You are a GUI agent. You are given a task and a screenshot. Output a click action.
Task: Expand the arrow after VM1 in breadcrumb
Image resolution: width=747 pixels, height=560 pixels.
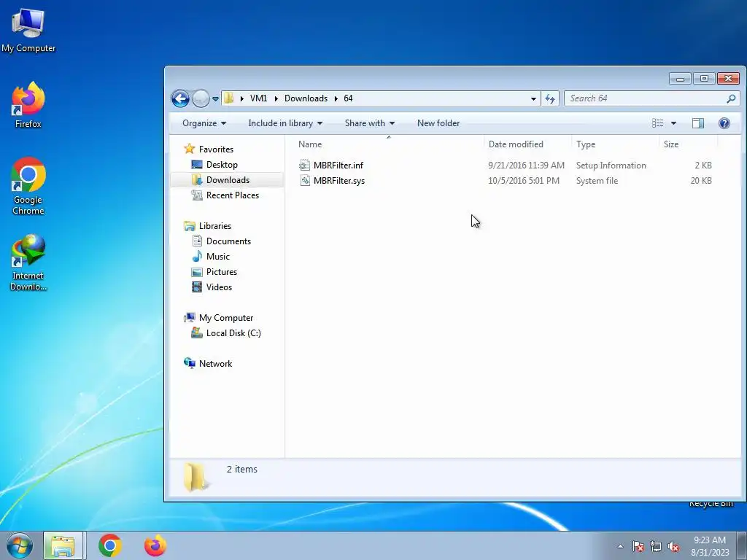(276, 98)
